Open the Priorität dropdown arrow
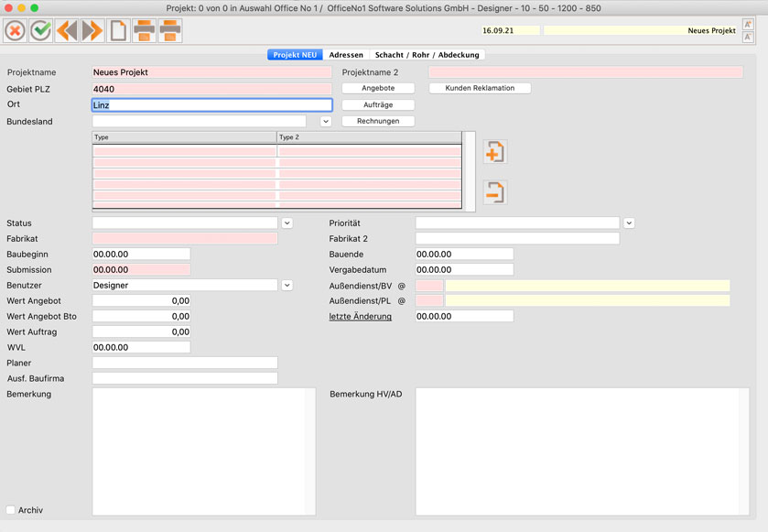 pyautogui.click(x=629, y=223)
